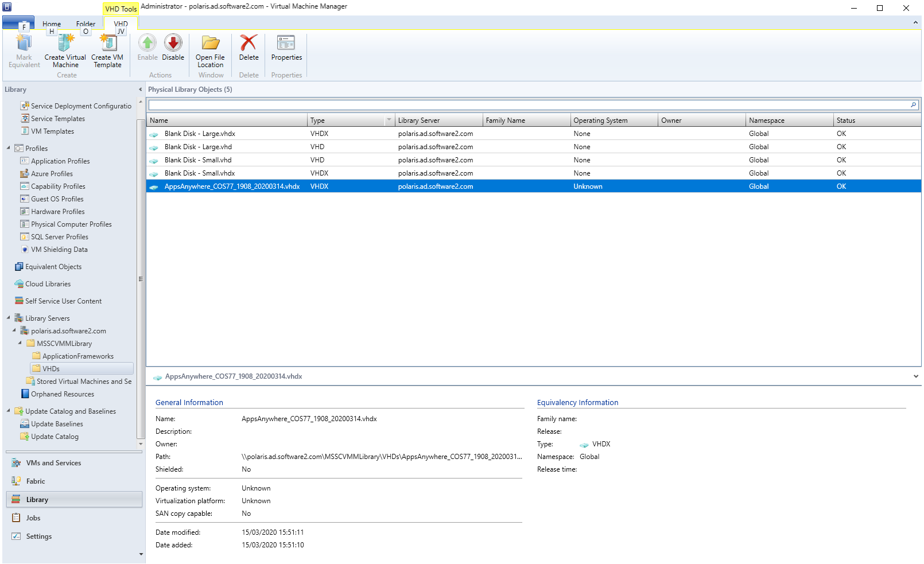Click the Create Virtual Machine ribbon icon

coord(65,44)
